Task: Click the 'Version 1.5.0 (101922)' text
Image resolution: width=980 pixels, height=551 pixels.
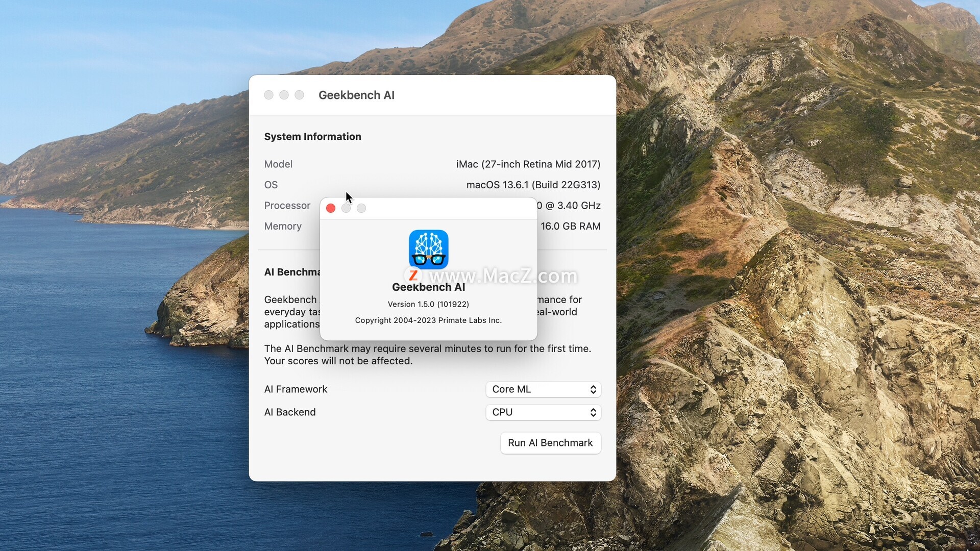Action: [428, 304]
